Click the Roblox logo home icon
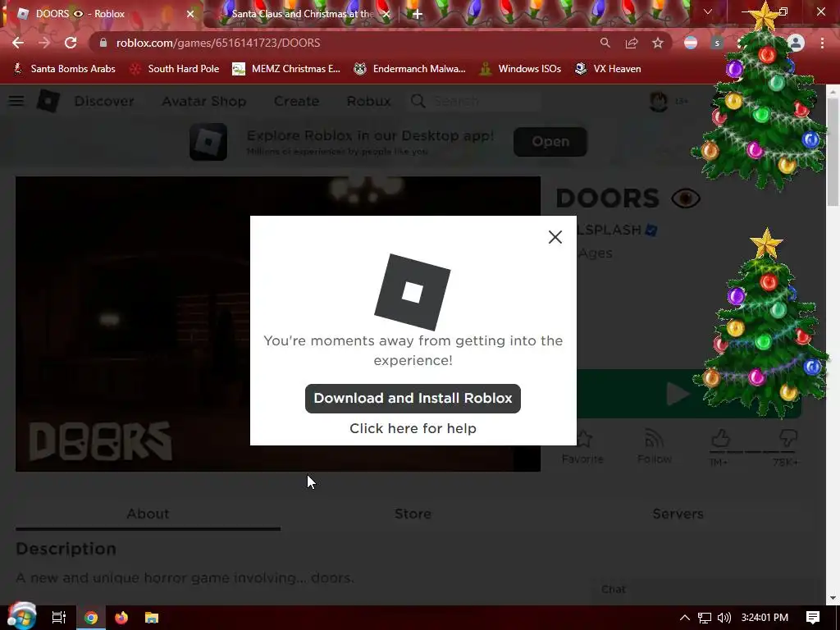The height and width of the screenshot is (630, 840). click(x=48, y=101)
